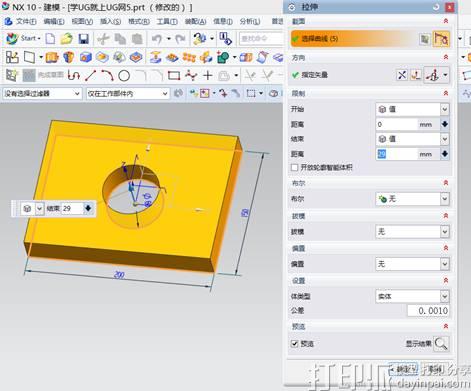Image resolution: width=471 pixels, height=391 pixels.
Task: Click the Undo arrow icon
Action: click(x=157, y=39)
